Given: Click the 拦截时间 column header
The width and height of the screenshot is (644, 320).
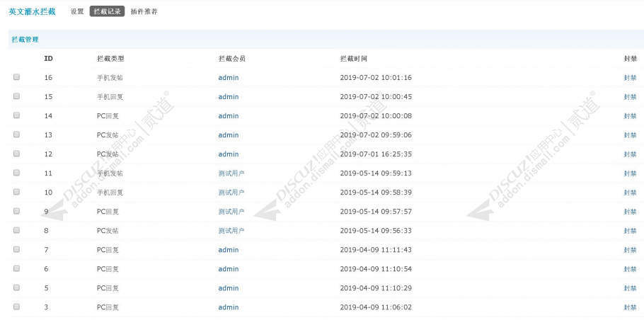Looking at the screenshot, I should click(354, 59).
